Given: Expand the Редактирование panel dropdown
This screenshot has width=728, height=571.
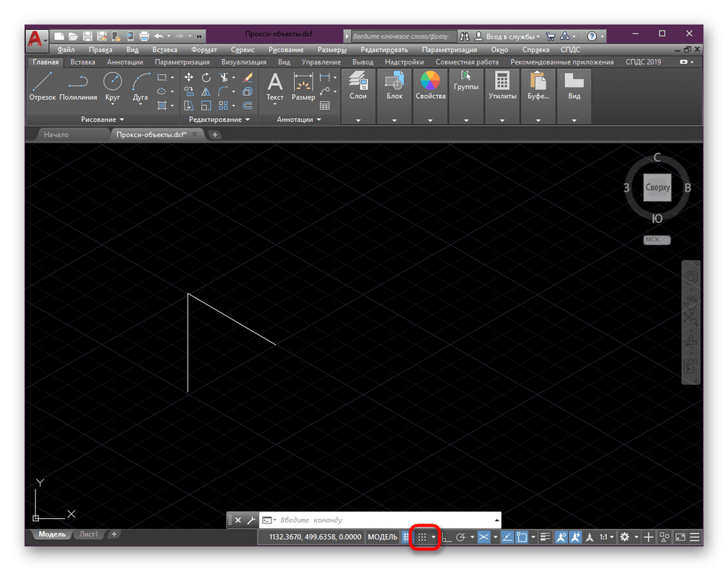Looking at the screenshot, I should (x=219, y=120).
